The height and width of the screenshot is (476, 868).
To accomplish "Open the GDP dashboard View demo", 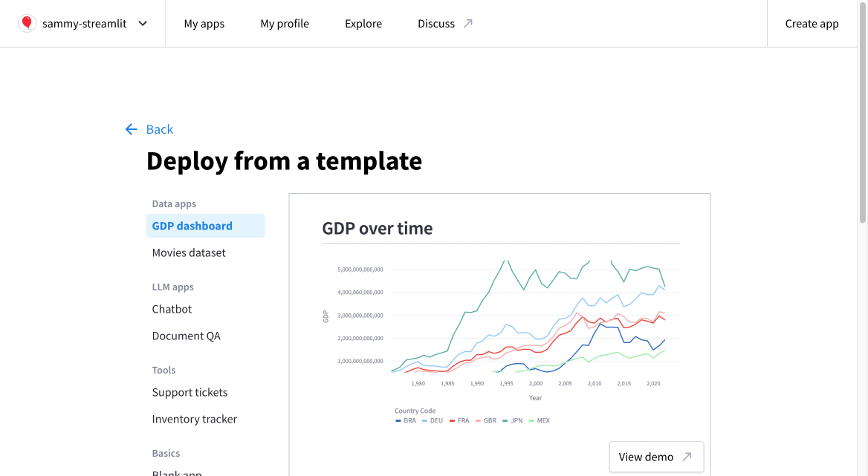I will tap(656, 456).
